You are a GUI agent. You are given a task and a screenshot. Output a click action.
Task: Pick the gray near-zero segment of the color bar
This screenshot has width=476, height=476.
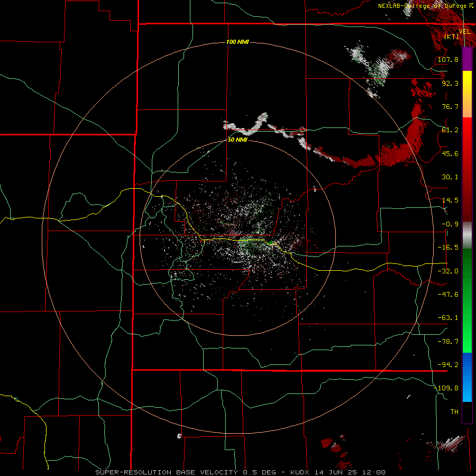click(x=467, y=235)
